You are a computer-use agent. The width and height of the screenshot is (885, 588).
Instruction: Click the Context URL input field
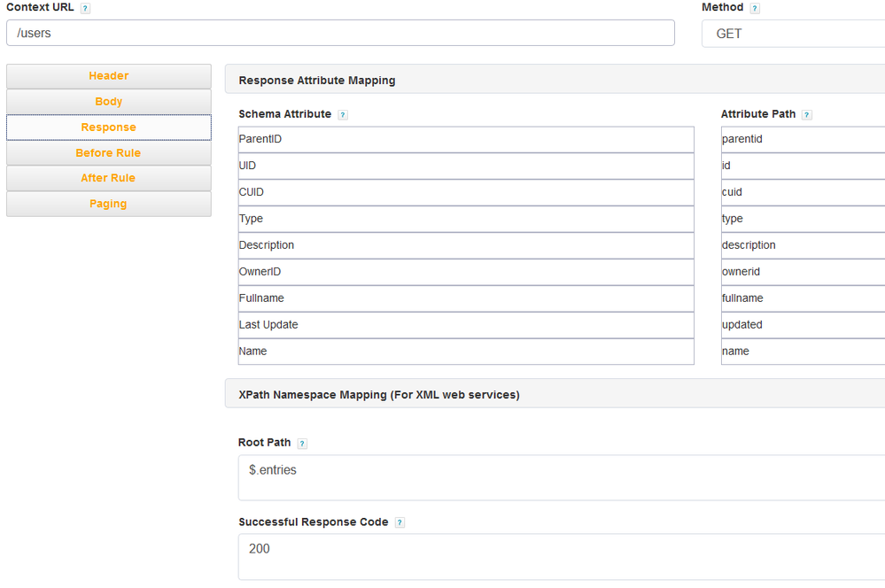(x=340, y=34)
